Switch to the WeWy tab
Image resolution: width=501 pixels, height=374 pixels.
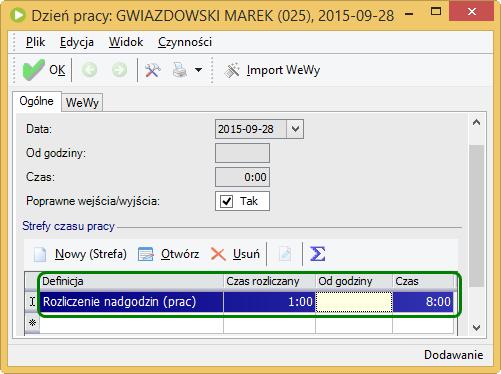tap(82, 103)
